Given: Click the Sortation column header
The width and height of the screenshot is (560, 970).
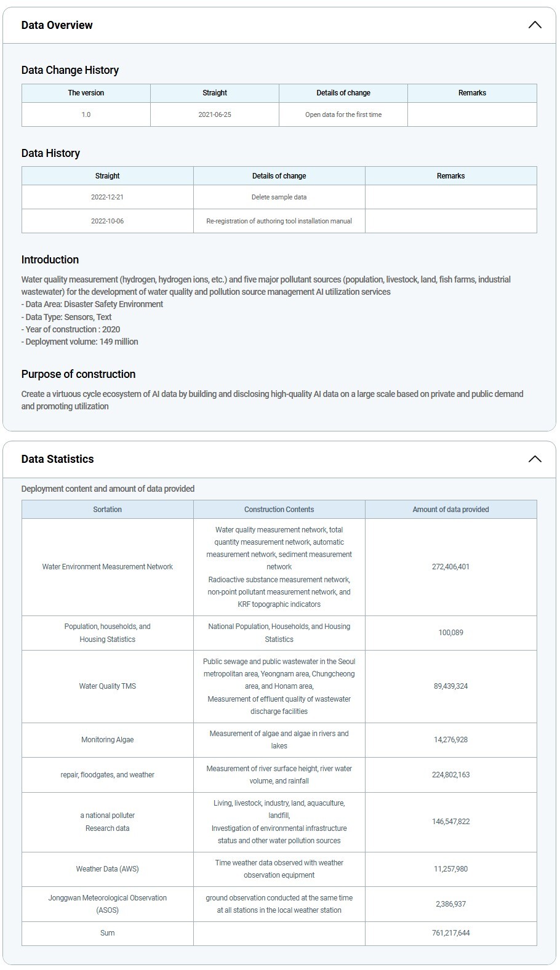Looking at the screenshot, I should [107, 510].
